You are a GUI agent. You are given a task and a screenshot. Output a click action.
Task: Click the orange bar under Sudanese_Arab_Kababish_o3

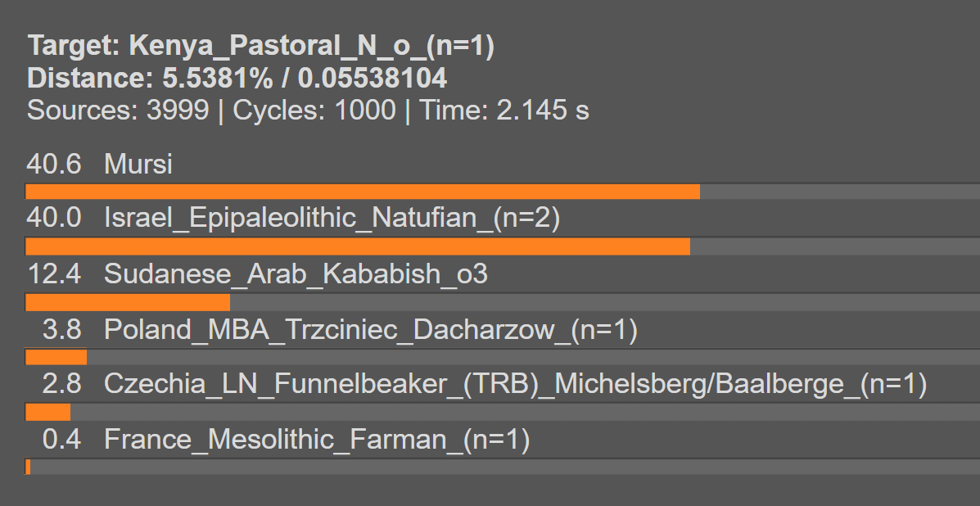pos(128,302)
